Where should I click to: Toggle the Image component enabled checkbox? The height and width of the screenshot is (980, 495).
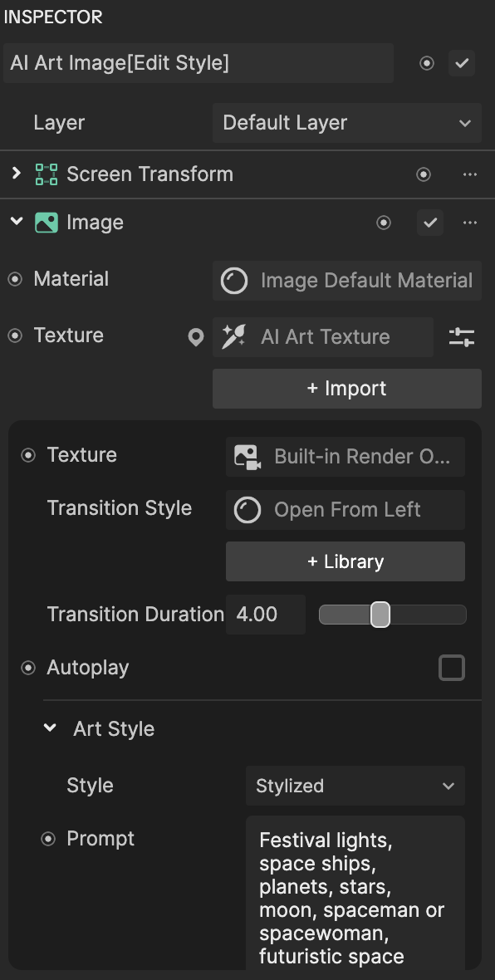pyautogui.click(x=430, y=223)
